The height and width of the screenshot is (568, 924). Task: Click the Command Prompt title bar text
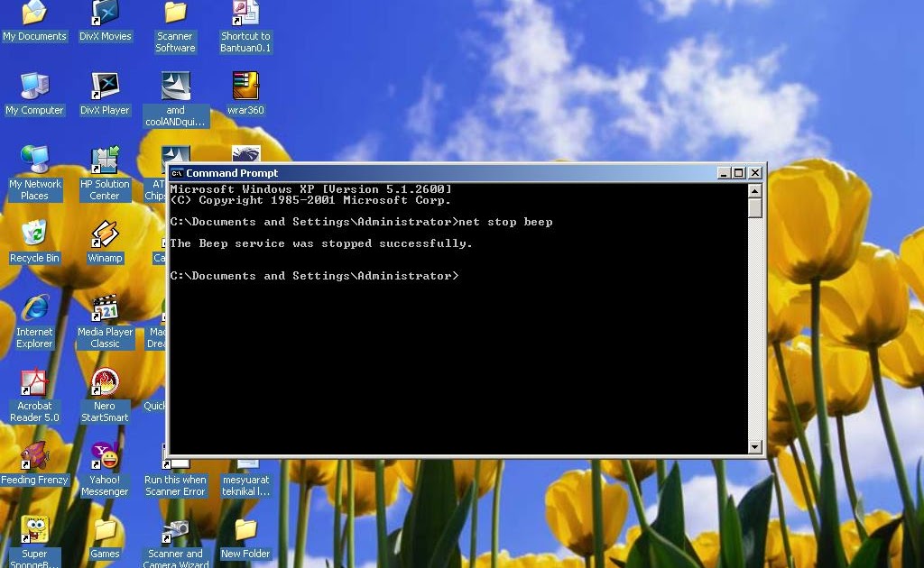[232, 173]
